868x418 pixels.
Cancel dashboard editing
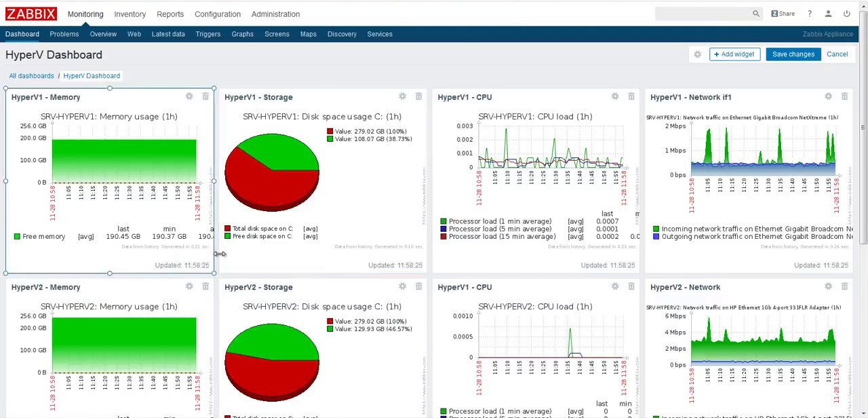coord(837,54)
